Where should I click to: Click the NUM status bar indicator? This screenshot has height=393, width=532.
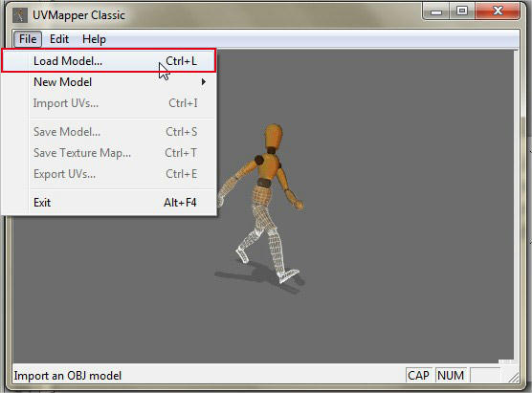(x=451, y=376)
